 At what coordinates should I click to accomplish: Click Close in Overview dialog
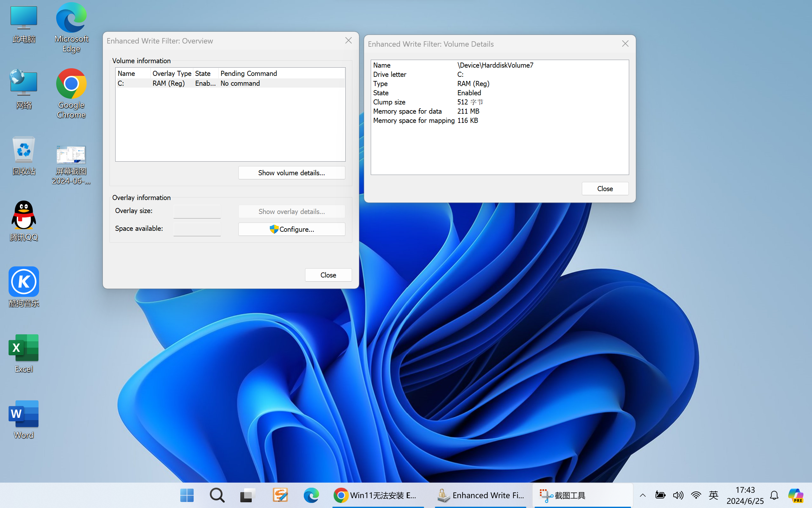click(x=328, y=275)
